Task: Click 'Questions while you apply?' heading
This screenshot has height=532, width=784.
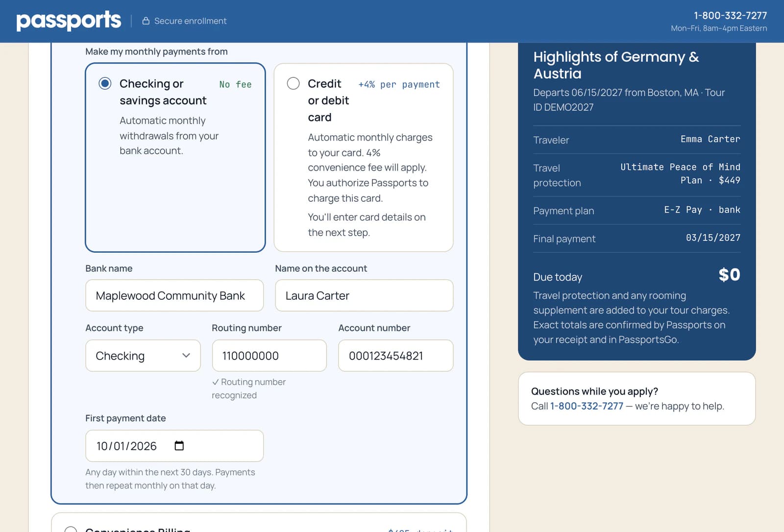Action: [594, 391]
